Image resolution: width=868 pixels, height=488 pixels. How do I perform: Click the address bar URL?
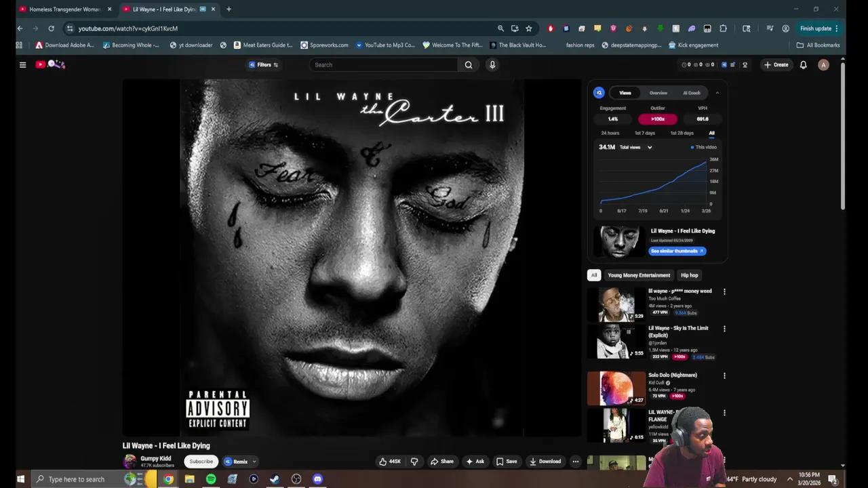coord(127,28)
